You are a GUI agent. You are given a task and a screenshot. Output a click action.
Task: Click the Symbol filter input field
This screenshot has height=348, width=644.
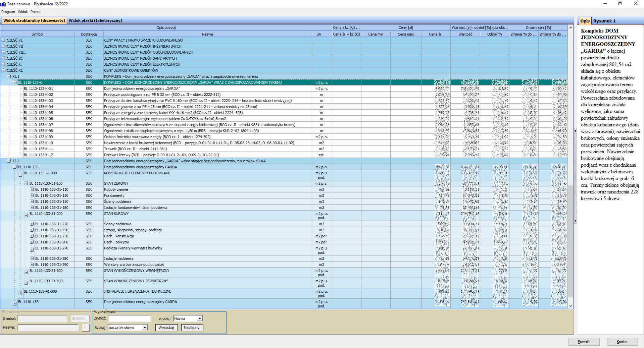coord(42,318)
